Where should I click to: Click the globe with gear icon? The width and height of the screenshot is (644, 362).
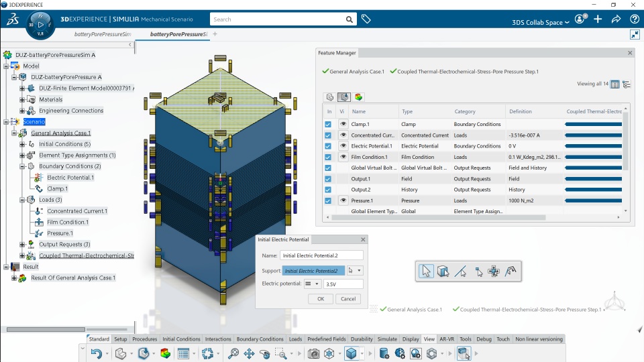point(400,353)
